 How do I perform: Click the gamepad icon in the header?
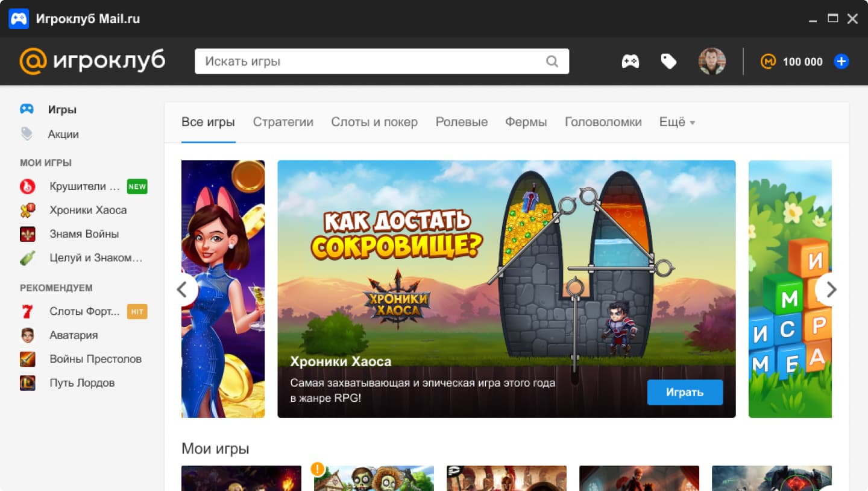pos(631,61)
